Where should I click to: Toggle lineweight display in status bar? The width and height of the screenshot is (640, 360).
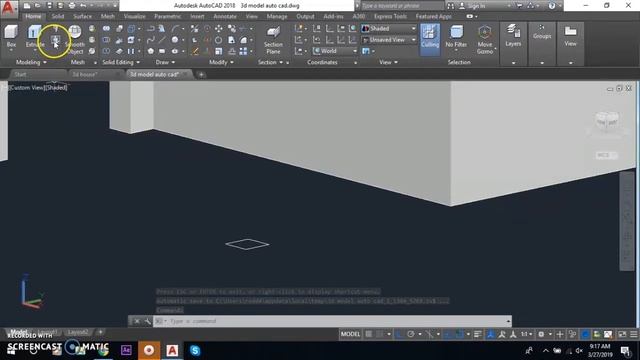478,334
